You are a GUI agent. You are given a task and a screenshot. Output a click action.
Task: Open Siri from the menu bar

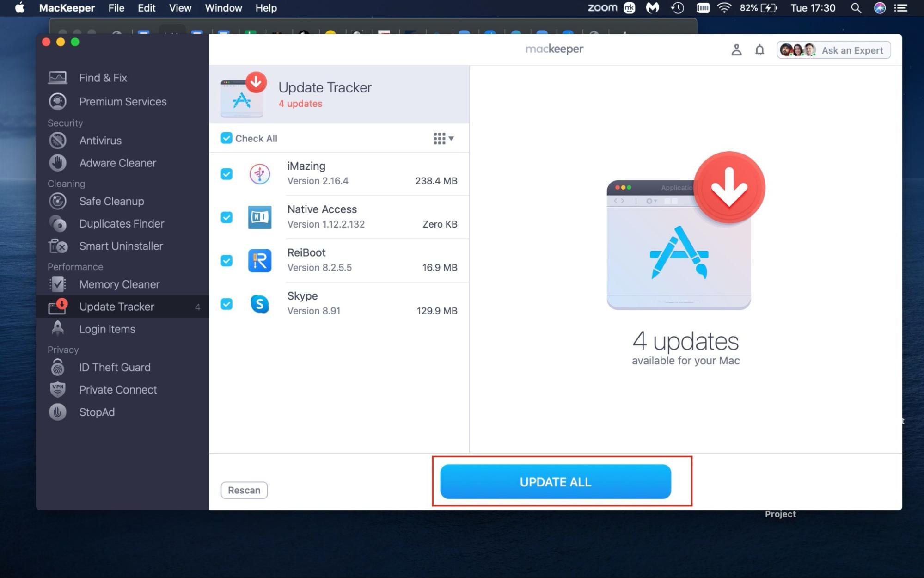(x=880, y=8)
